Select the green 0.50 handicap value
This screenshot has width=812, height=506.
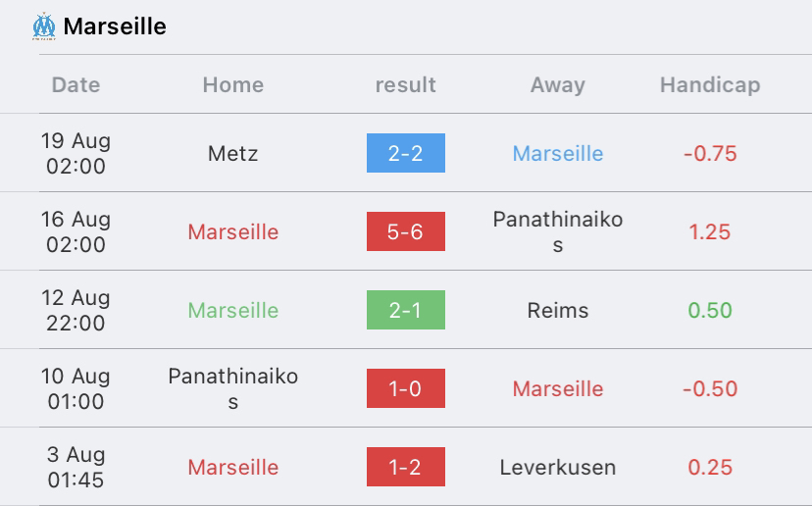point(710,310)
